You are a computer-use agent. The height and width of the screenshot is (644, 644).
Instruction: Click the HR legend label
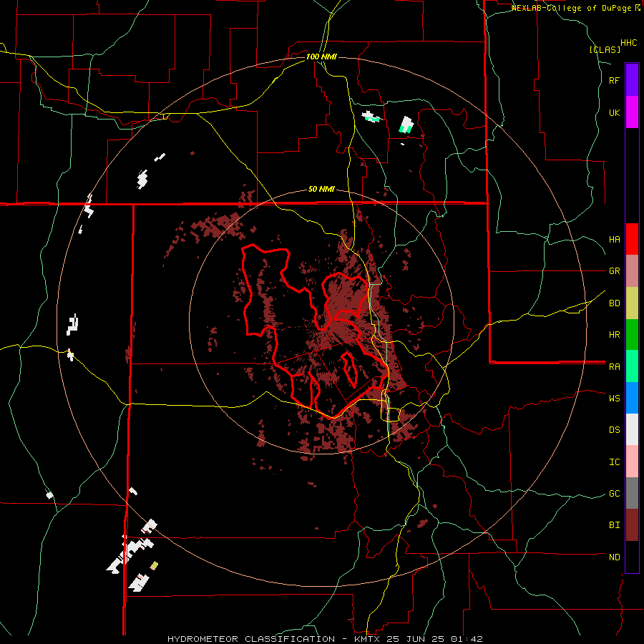614,334
